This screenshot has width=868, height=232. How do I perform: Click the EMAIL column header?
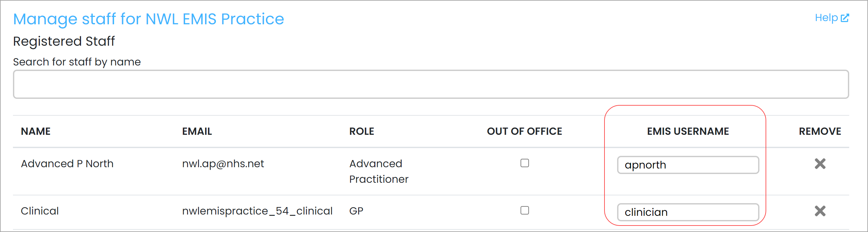coord(197,131)
